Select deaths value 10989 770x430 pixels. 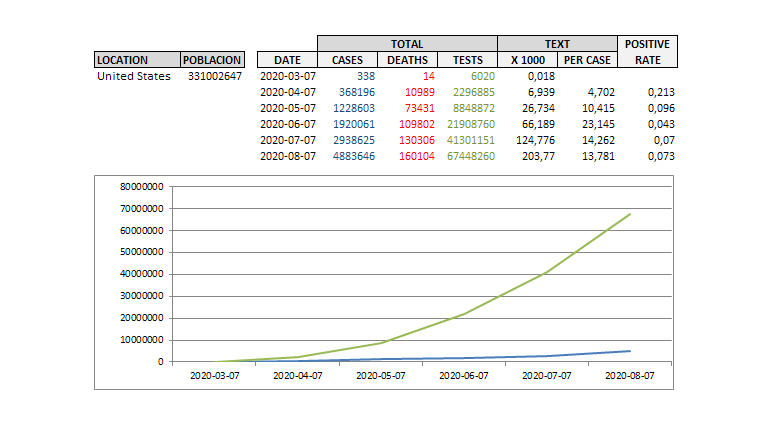(x=420, y=92)
